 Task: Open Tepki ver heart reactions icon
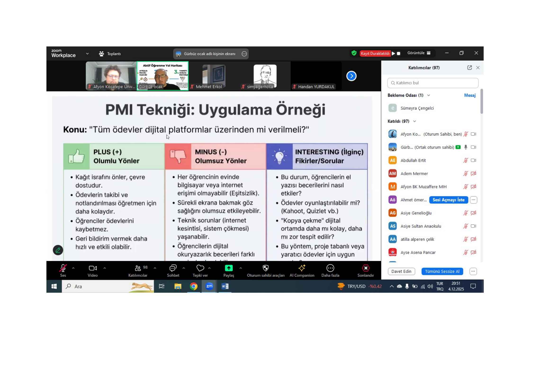200,268
